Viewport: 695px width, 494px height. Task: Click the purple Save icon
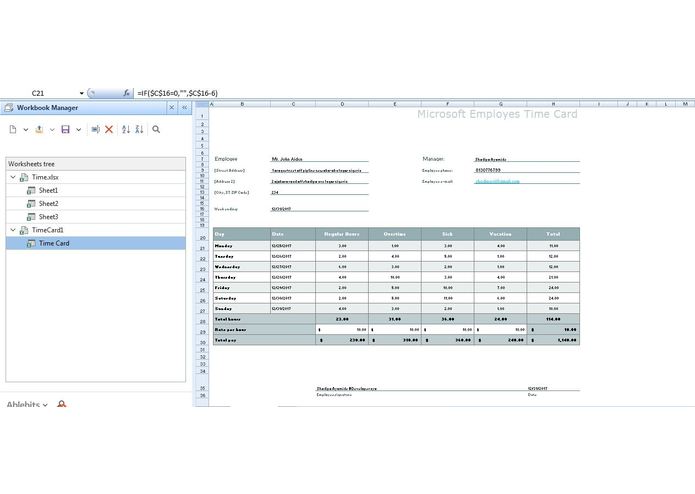click(66, 129)
